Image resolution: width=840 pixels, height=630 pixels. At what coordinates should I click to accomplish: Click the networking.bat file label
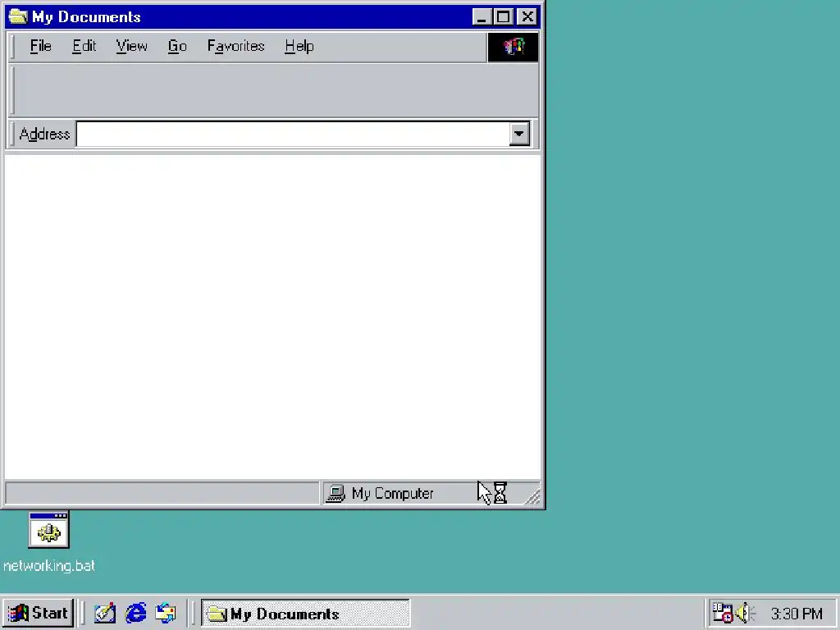(x=48, y=566)
